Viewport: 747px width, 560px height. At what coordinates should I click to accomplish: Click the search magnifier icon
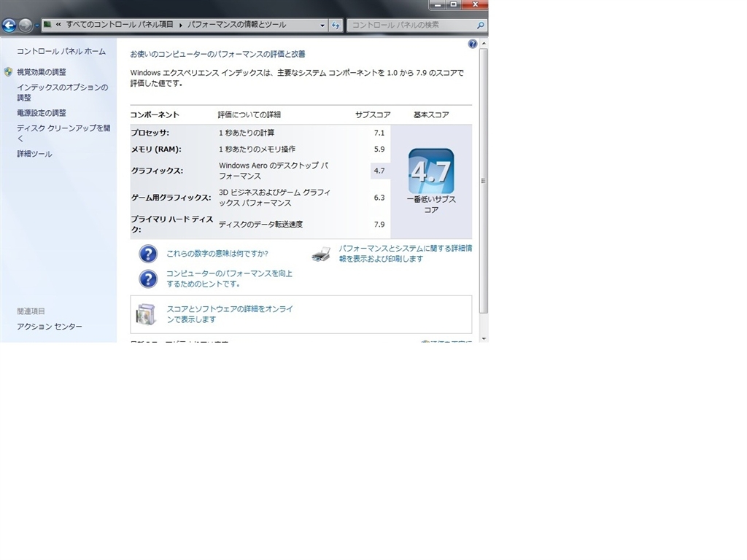point(480,26)
